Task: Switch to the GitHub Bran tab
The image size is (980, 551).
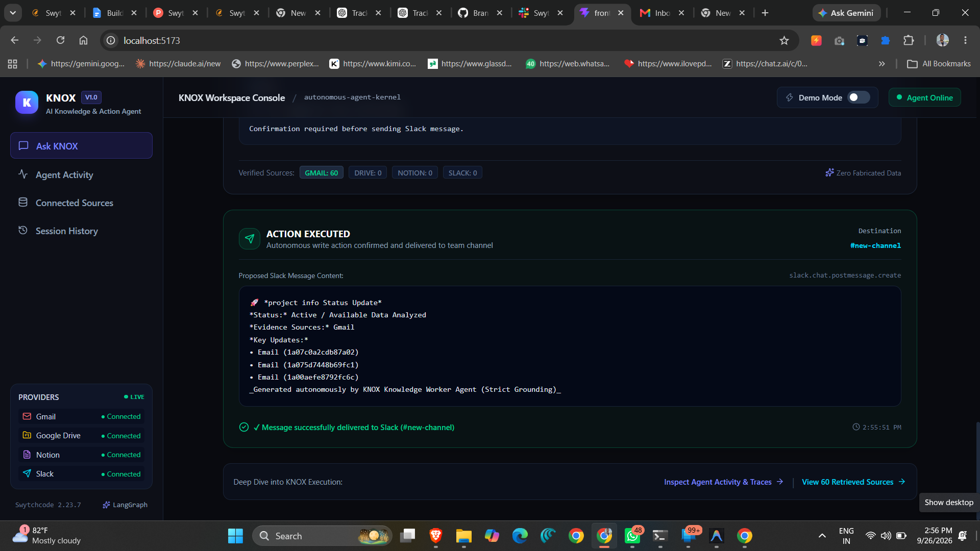Action: click(x=480, y=13)
